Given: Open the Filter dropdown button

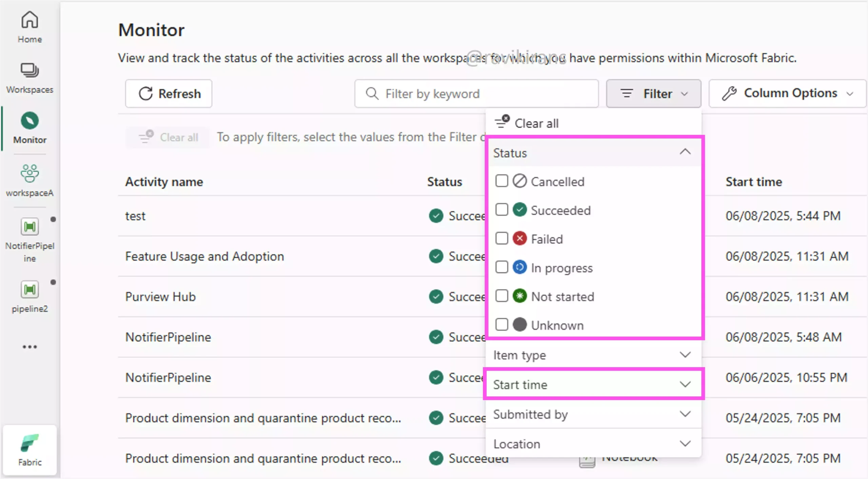Looking at the screenshot, I should pyautogui.click(x=653, y=93).
